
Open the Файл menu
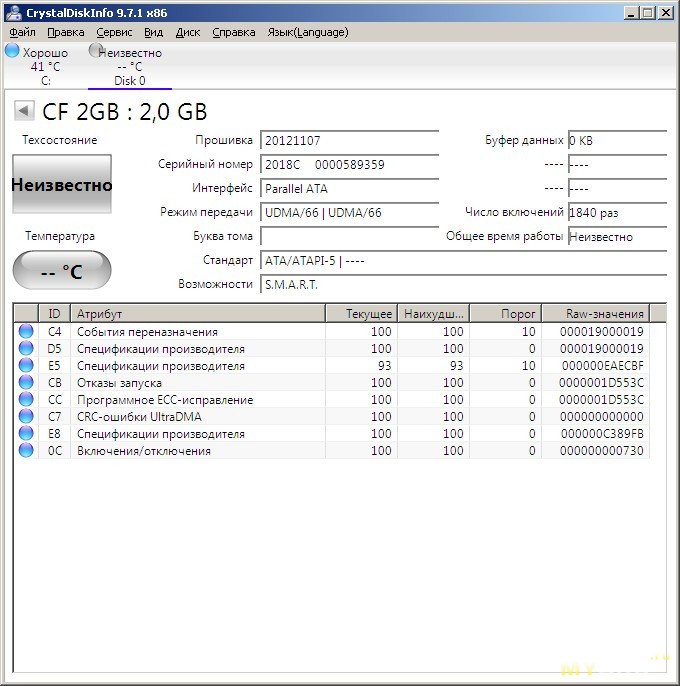click(x=22, y=32)
